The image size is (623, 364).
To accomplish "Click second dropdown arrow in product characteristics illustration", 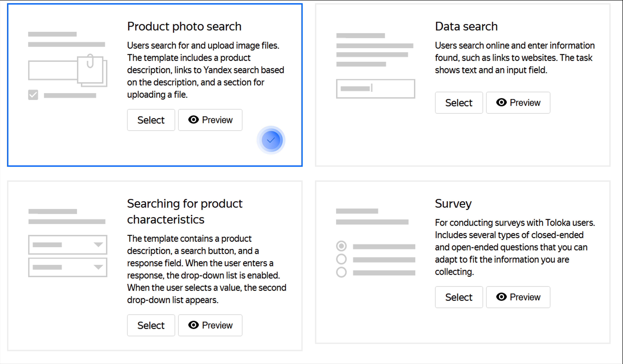I will (98, 267).
